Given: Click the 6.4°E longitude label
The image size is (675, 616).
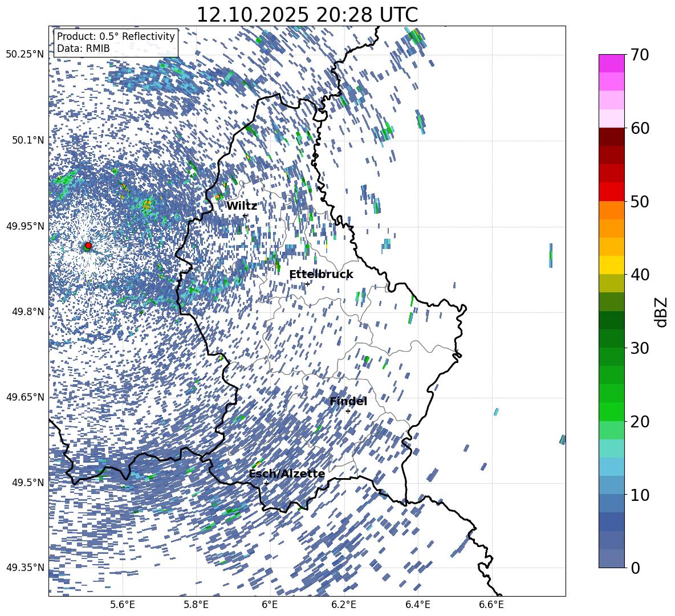Looking at the screenshot, I should pos(417,605).
